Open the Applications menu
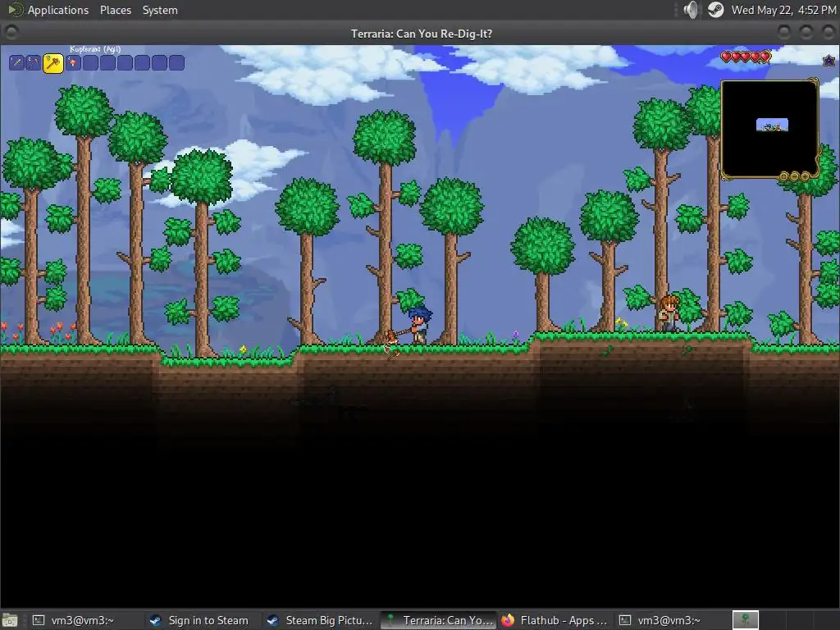 [x=58, y=10]
